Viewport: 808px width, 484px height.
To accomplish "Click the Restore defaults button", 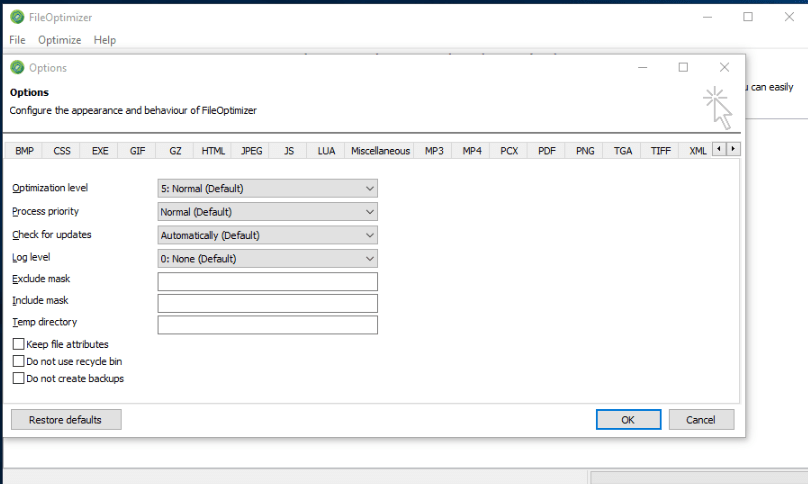I will point(66,420).
